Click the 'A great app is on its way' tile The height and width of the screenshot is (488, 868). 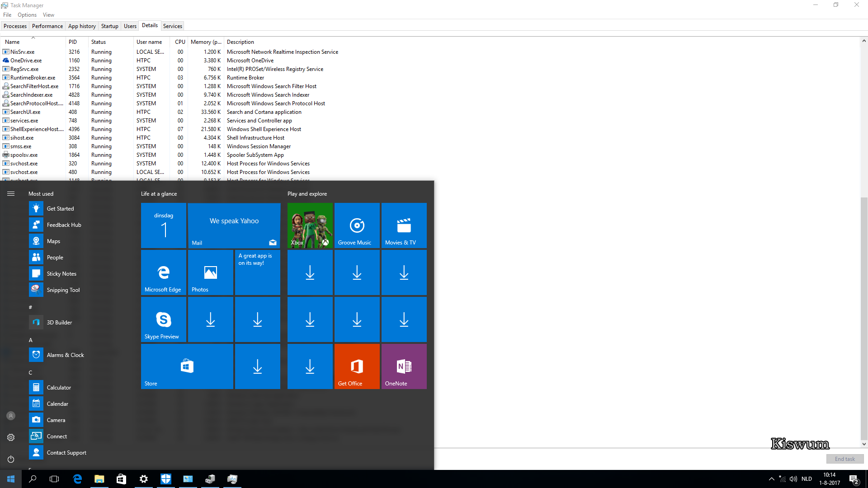pos(258,272)
